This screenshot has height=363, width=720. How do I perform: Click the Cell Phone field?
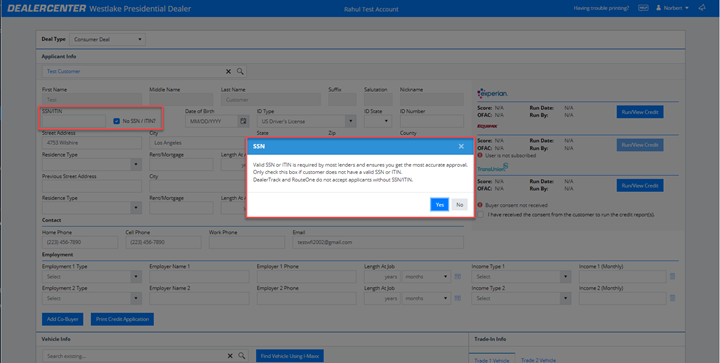163,242
